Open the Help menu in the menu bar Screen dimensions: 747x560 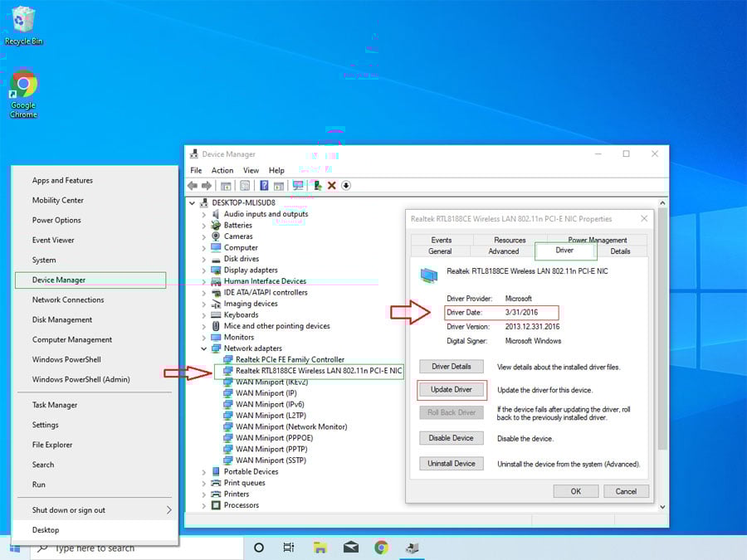click(x=276, y=170)
